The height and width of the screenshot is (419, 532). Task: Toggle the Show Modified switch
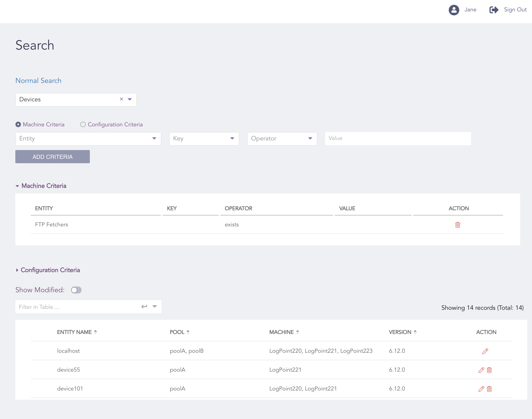(76, 290)
